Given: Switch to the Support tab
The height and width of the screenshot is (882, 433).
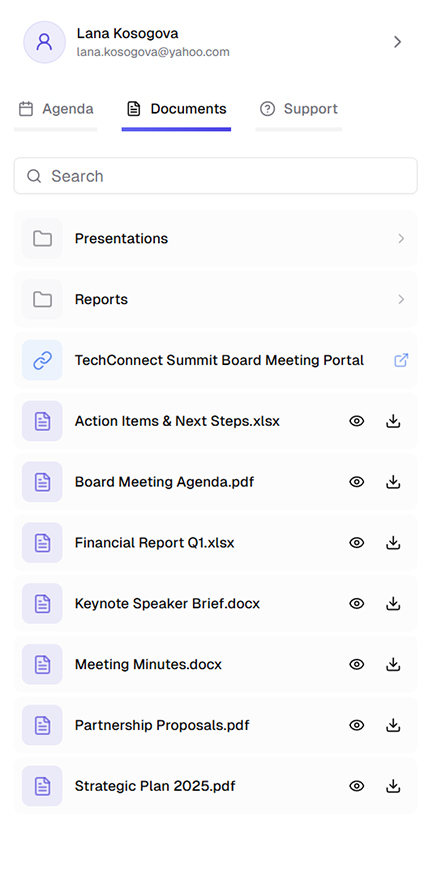Looking at the screenshot, I should tap(299, 109).
